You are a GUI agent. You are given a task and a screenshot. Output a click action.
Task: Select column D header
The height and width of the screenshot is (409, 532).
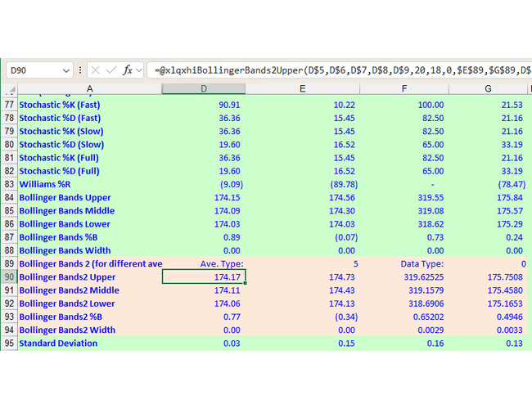pos(203,88)
